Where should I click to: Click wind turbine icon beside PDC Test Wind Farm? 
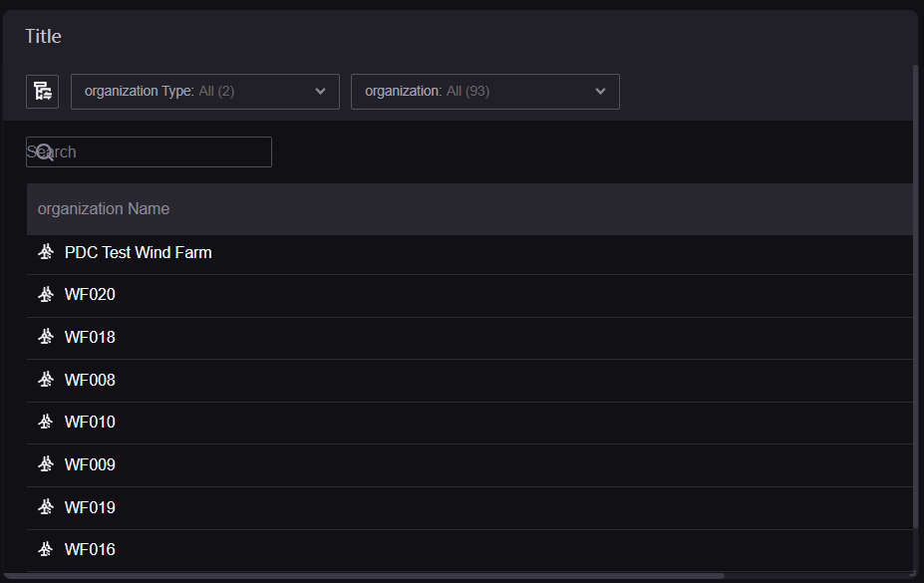tap(46, 252)
